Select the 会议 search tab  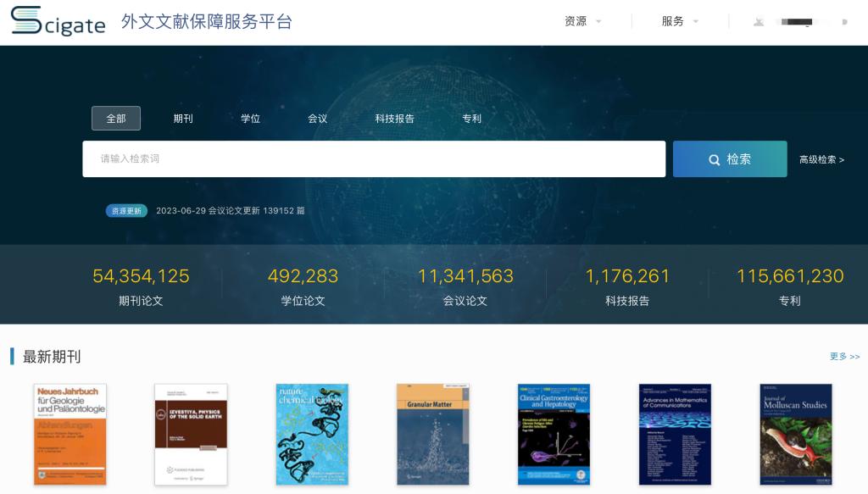click(x=318, y=119)
